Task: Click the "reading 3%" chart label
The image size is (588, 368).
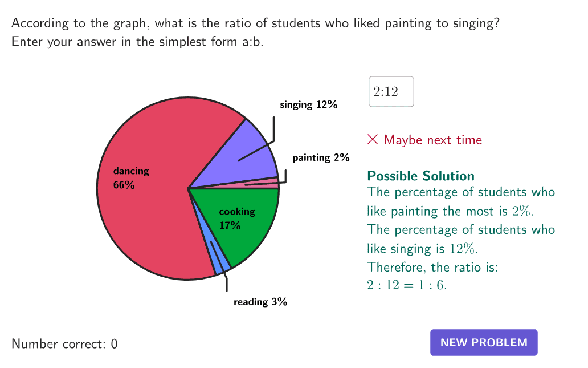Action: click(x=260, y=302)
